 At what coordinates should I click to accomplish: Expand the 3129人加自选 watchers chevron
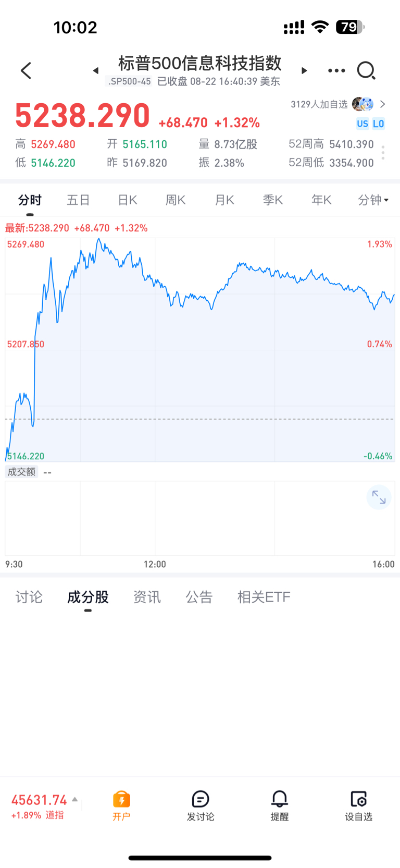pyautogui.click(x=383, y=104)
